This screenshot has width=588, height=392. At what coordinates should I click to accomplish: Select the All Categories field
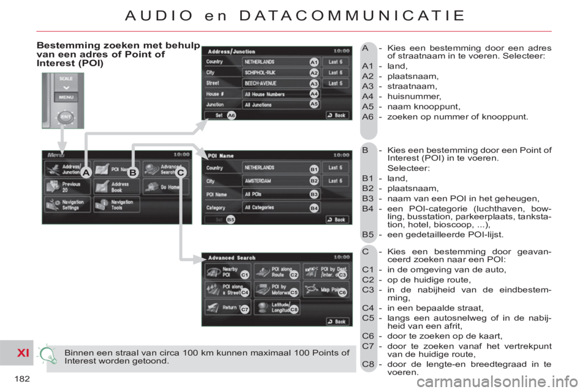[x=281, y=207]
